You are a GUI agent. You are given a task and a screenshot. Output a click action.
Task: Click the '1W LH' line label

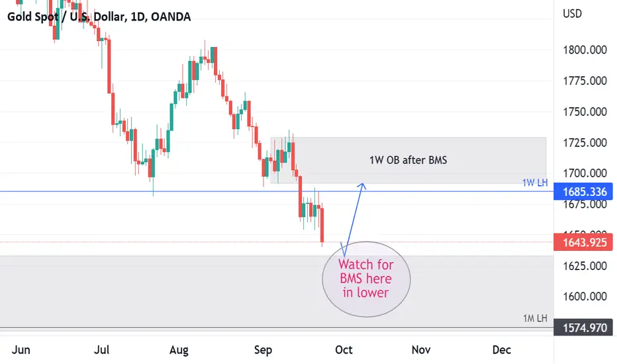[535, 183]
